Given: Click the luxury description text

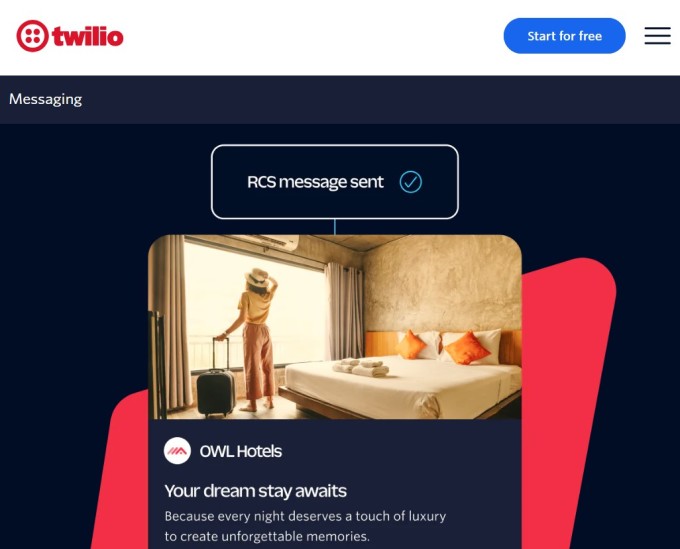Looking at the screenshot, I should pos(305,526).
